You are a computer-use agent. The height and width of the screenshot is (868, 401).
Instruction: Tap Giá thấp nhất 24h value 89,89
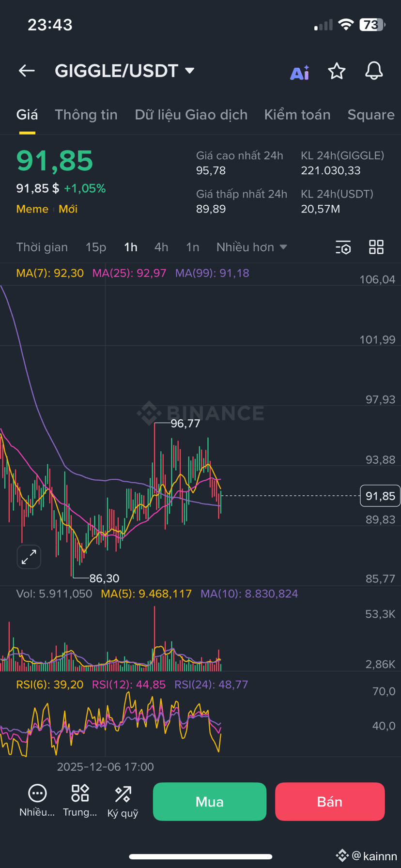(211, 209)
